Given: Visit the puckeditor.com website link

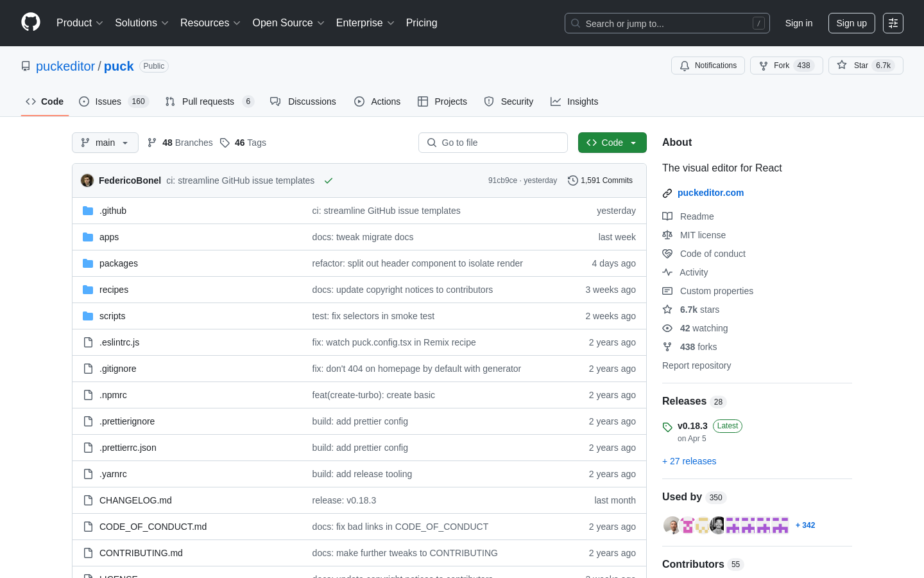Looking at the screenshot, I should (x=711, y=193).
